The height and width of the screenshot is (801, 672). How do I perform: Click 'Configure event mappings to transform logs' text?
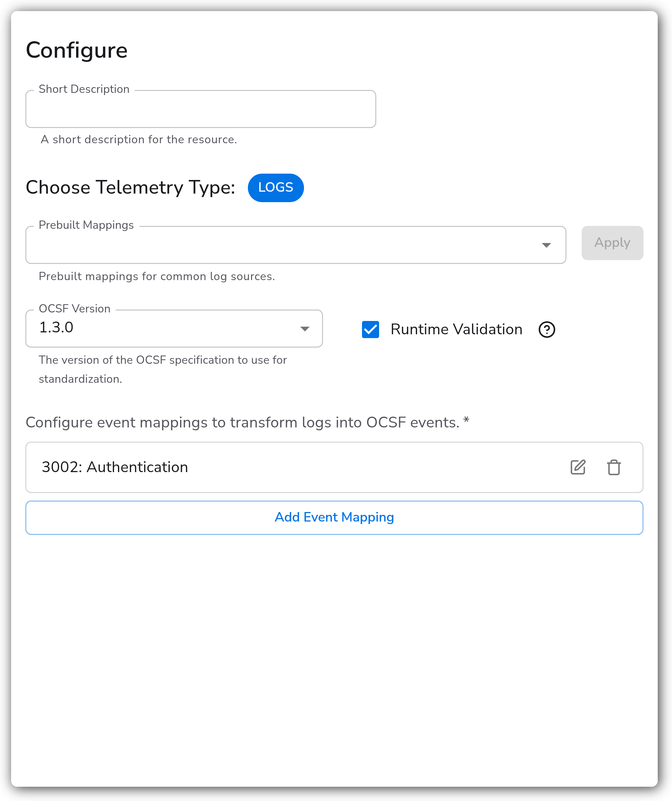pyautogui.click(x=247, y=423)
